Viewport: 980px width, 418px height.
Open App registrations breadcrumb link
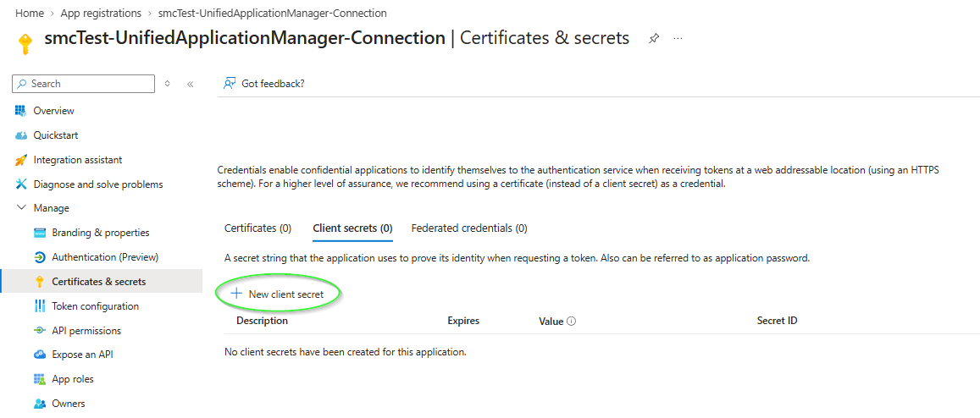tap(101, 13)
